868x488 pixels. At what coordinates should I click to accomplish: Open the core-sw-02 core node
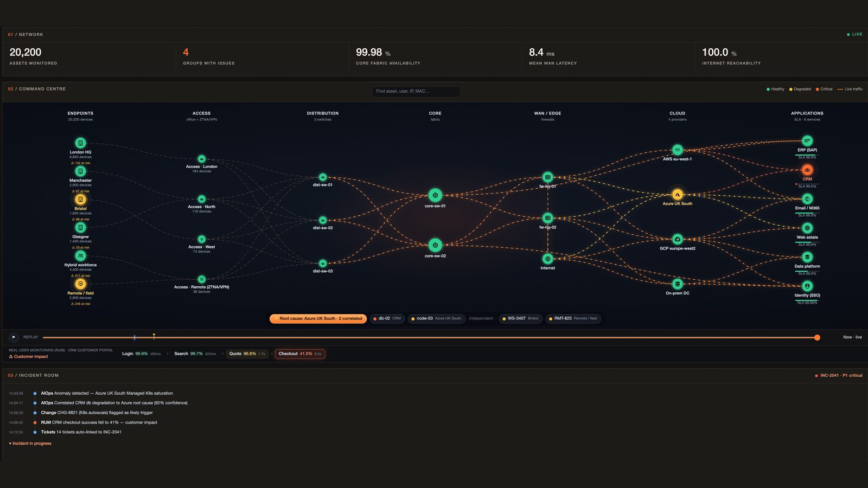pyautogui.click(x=435, y=245)
